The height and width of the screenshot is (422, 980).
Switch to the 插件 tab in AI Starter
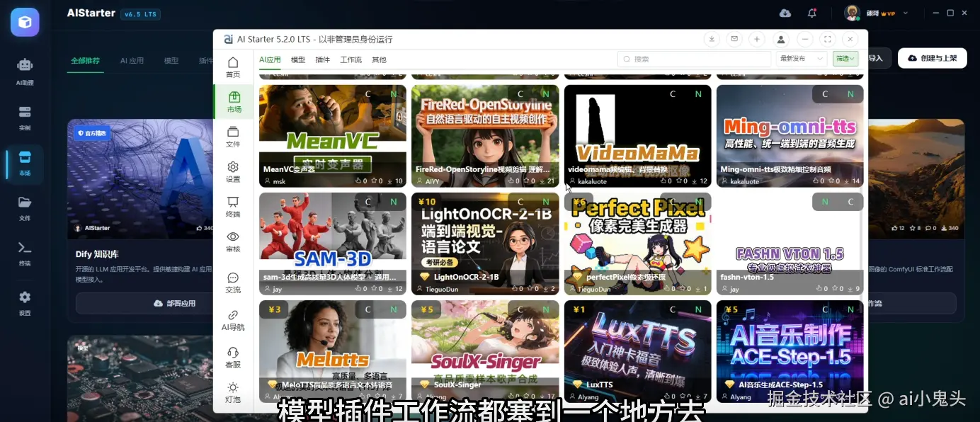(322, 59)
